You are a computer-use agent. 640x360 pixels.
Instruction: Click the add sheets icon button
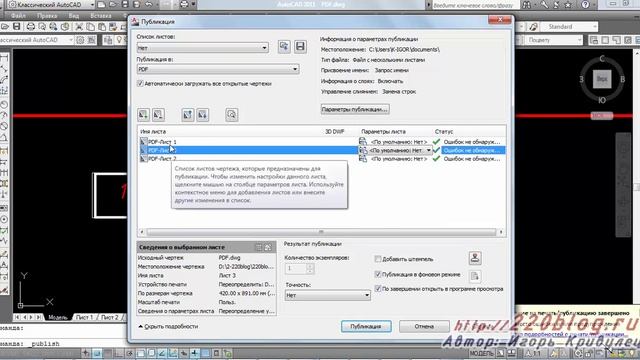[143, 115]
